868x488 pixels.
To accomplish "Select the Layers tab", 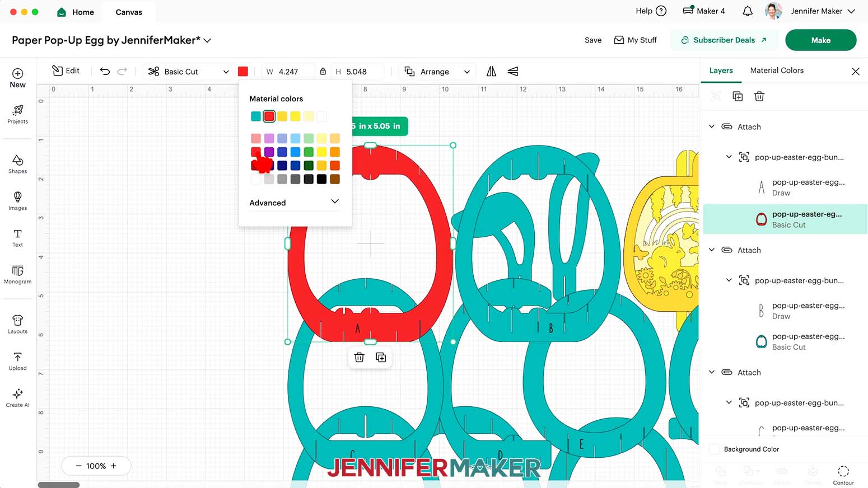I will coord(721,71).
